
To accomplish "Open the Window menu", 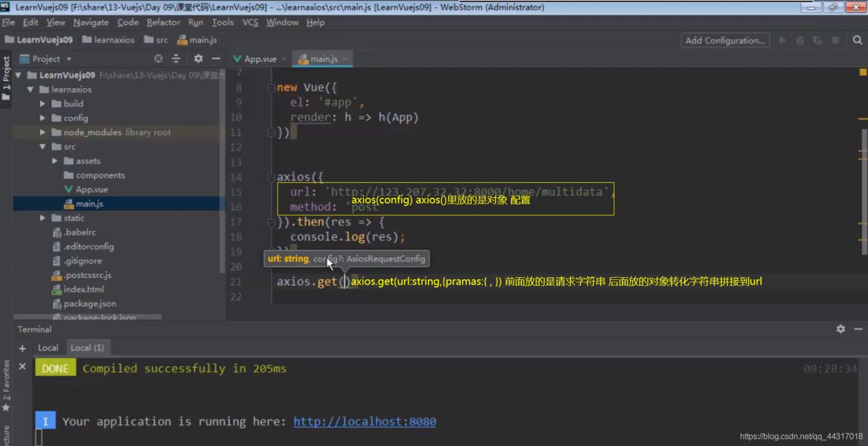I will pyautogui.click(x=282, y=22).
